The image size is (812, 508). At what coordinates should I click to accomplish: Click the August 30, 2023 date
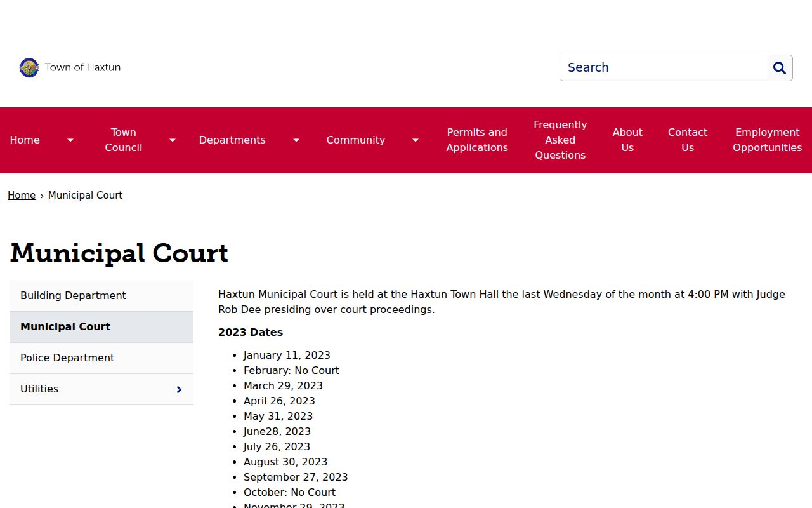click(285, 462)
